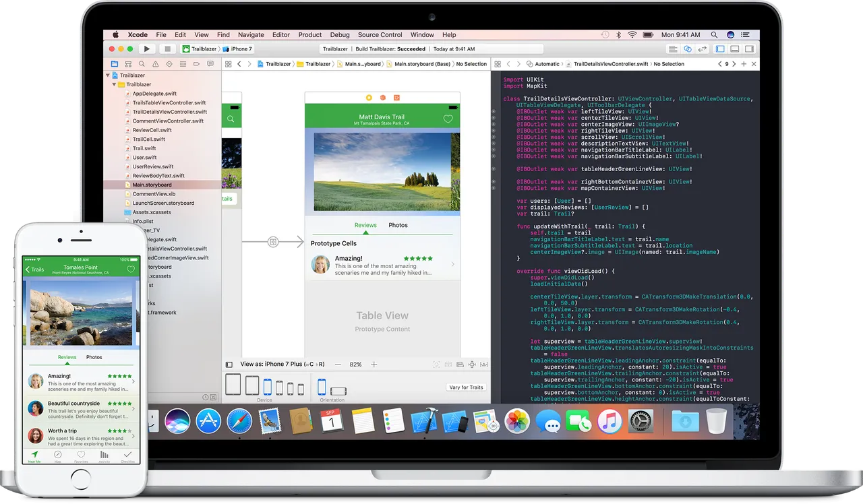Select TrailsTableViewController.swift in navigator

click(x=169, y=103)
